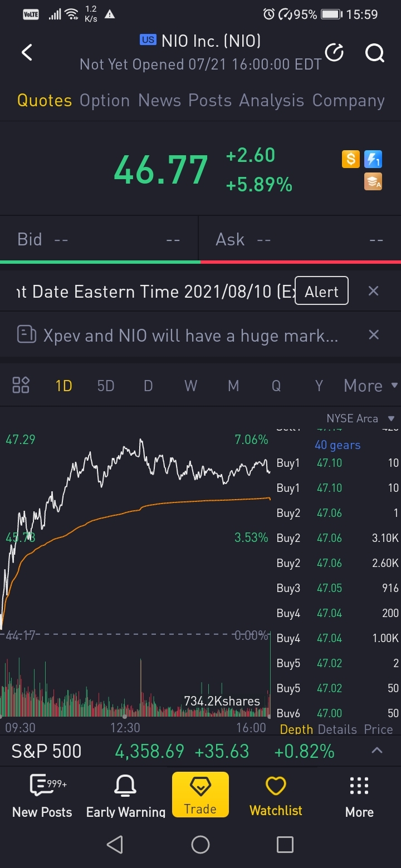Image resolution: width=401 pixels, height=868 pixels.
Task: Select the 5D chart period
Action: 106,386
